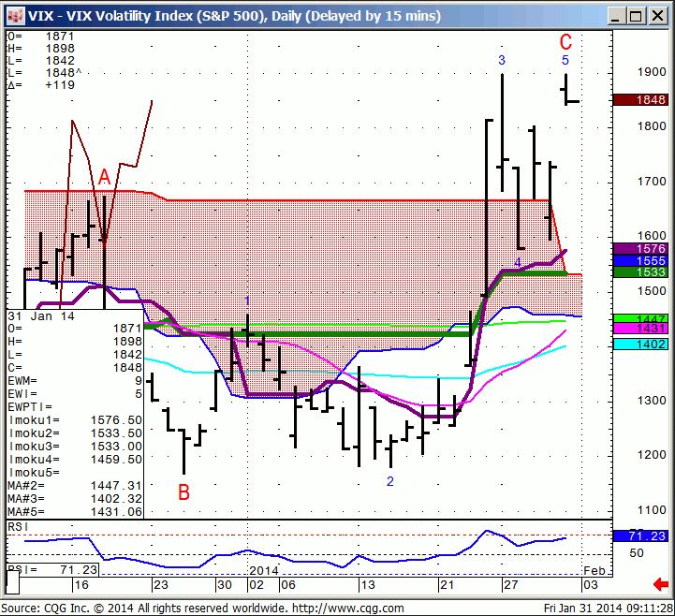Viewport: 675px width, 616px height.
Task: Click the Imoku4= 1459.50 row
Action: pos(75,460)
